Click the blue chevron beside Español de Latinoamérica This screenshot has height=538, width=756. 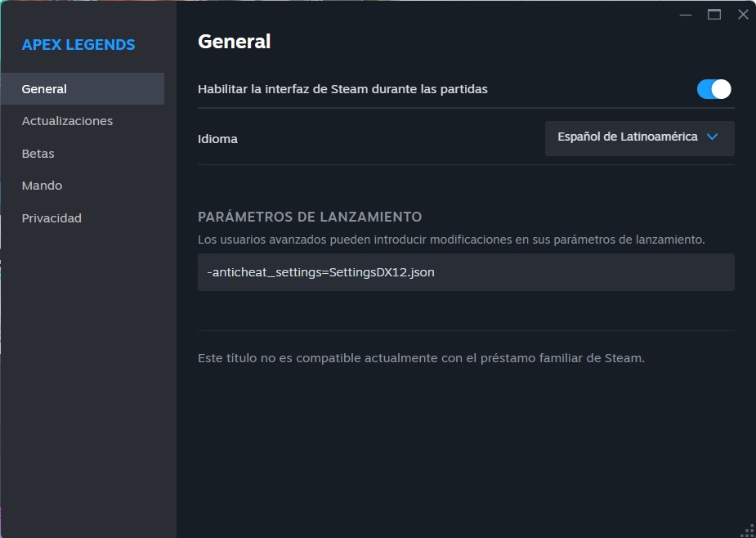coord(712,137)
